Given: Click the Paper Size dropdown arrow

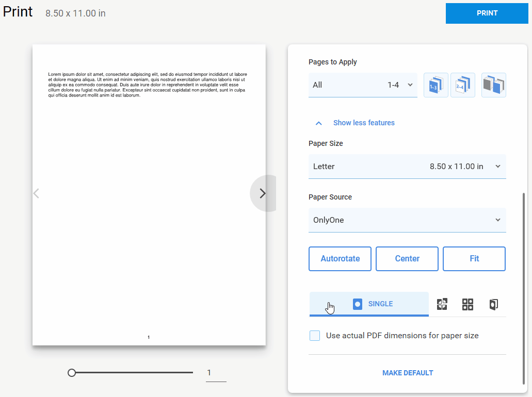Looking at the screenshot, I should point(498,167).
